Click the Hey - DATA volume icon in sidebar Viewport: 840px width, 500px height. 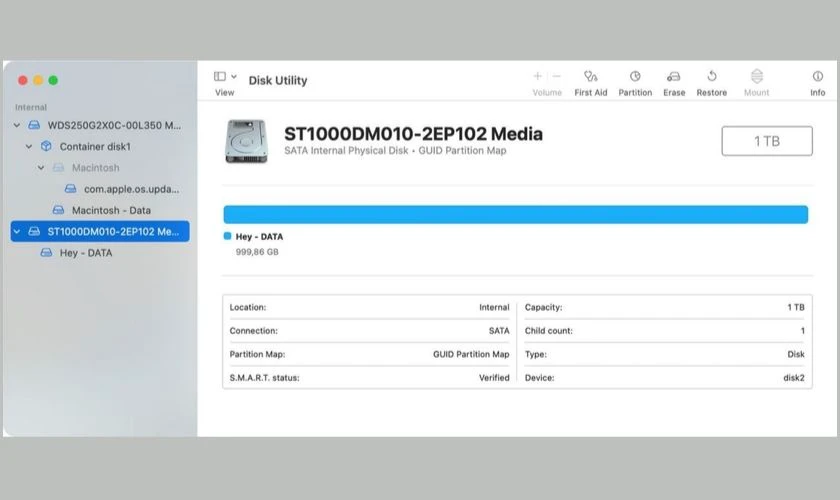pyautogui.click(x=47, y=252)
